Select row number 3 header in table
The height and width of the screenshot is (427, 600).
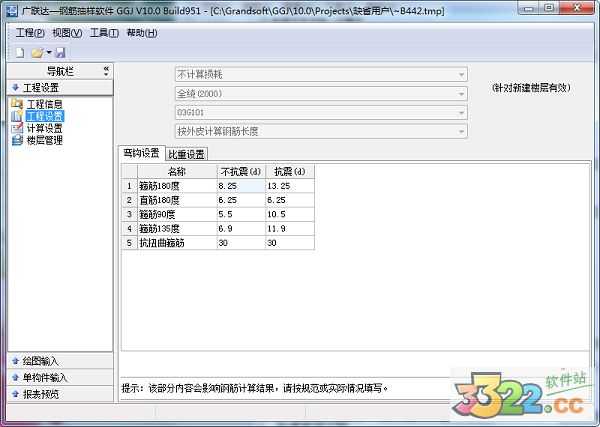129,214
